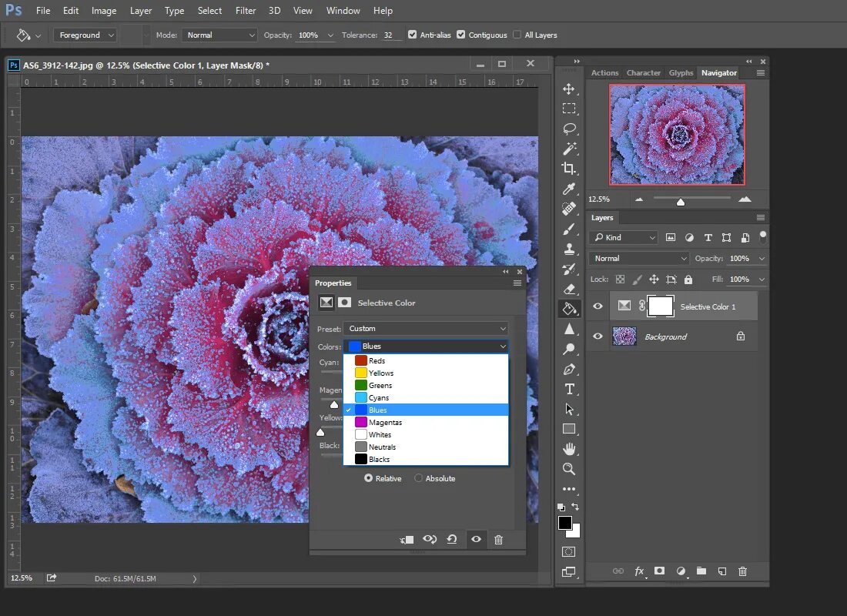Viewport: 847px width, 616px height.
Task: Choose Reds in the Colors list
Action: 427,360
